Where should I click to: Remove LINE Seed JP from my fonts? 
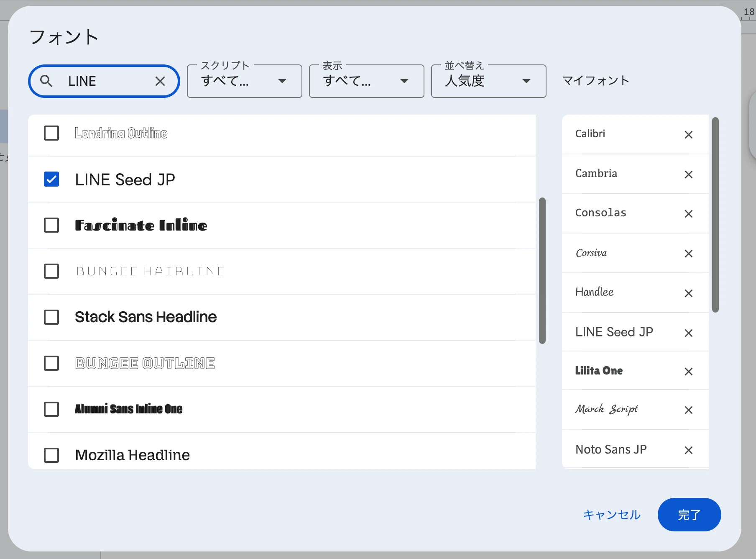tap(688, 333)
